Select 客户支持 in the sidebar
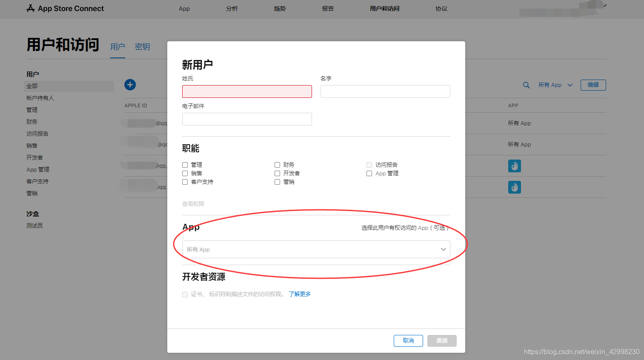644x360 pixels. (x=37, y=181)
